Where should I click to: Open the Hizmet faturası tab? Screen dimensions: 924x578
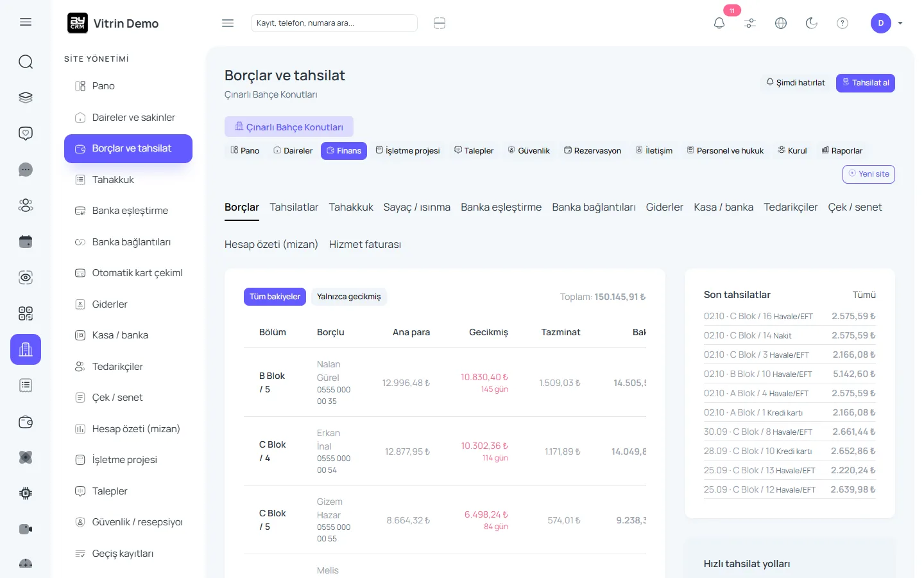pos(365,245)
